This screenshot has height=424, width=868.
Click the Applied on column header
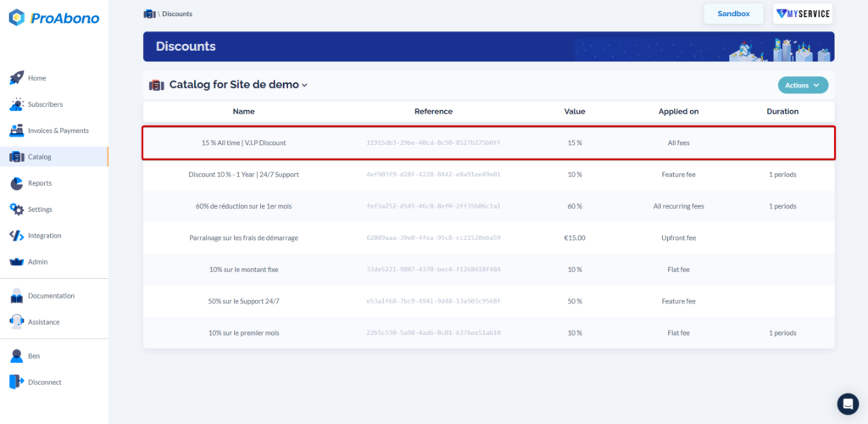pos(678,111)
